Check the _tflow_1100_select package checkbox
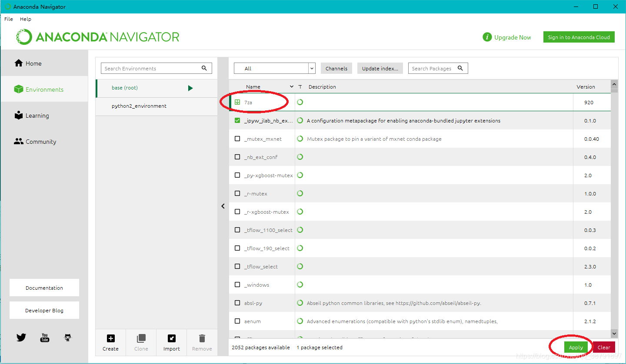 [x=237, y=230]
